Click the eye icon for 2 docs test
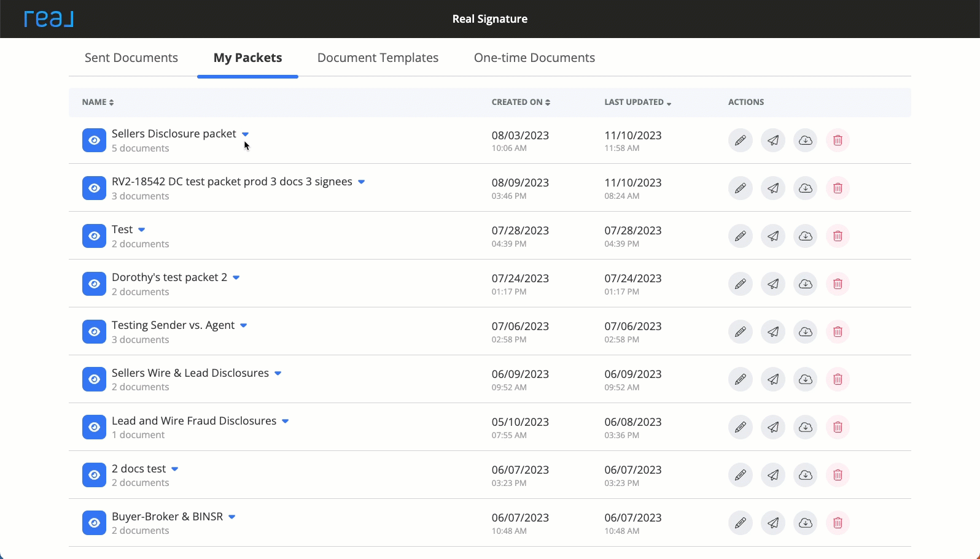Screen dimensions: 980x559 [94, 476]
